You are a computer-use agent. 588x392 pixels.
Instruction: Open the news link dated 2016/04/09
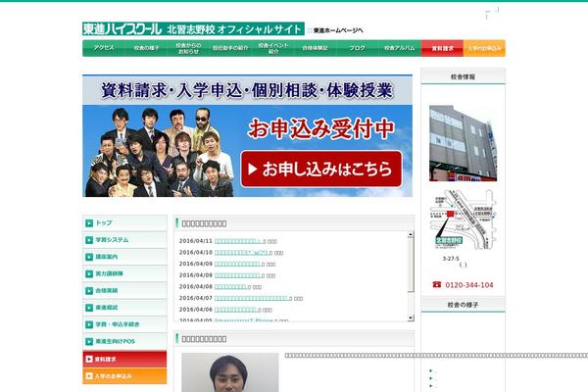click(239, 264)
